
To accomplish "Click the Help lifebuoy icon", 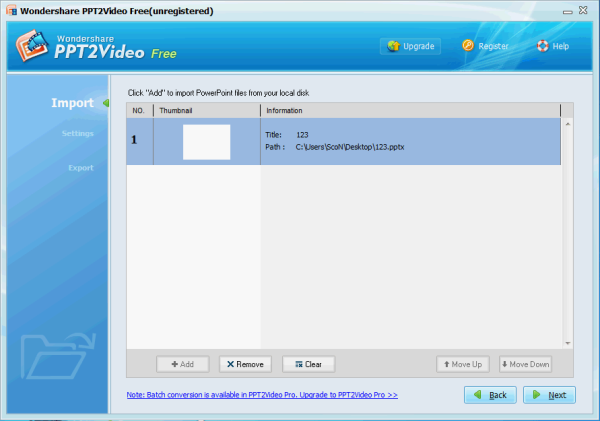I will point(543,46).
